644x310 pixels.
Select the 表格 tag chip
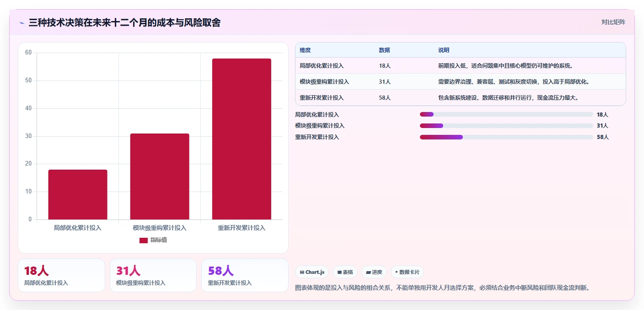(x=345, y=272)
